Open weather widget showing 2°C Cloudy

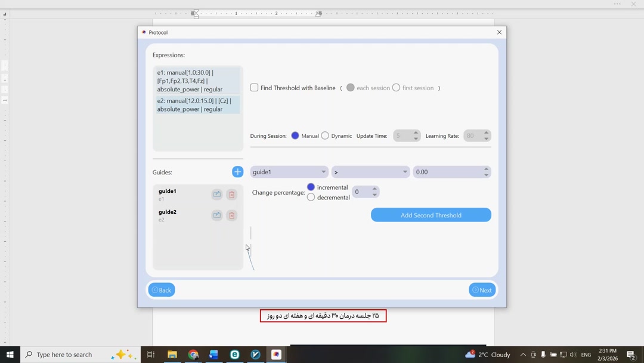[488, 355]
